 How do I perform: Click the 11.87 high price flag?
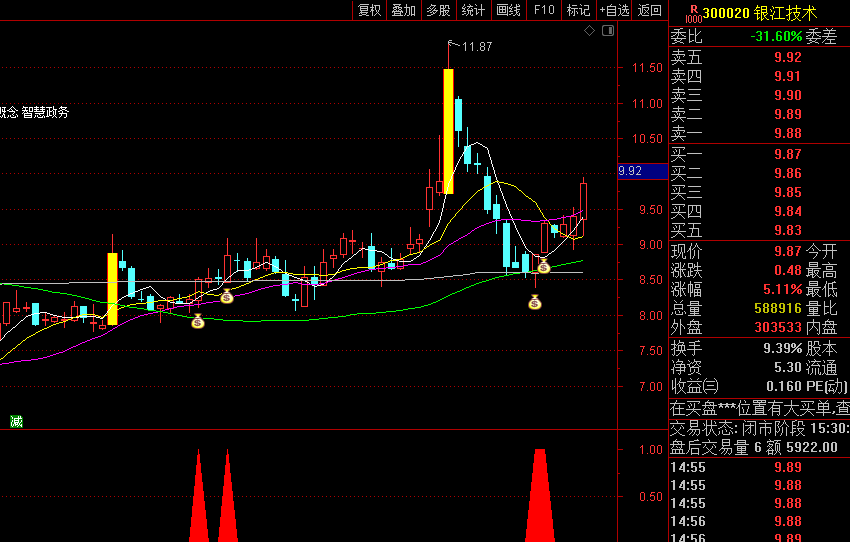(x=472, y=47)
